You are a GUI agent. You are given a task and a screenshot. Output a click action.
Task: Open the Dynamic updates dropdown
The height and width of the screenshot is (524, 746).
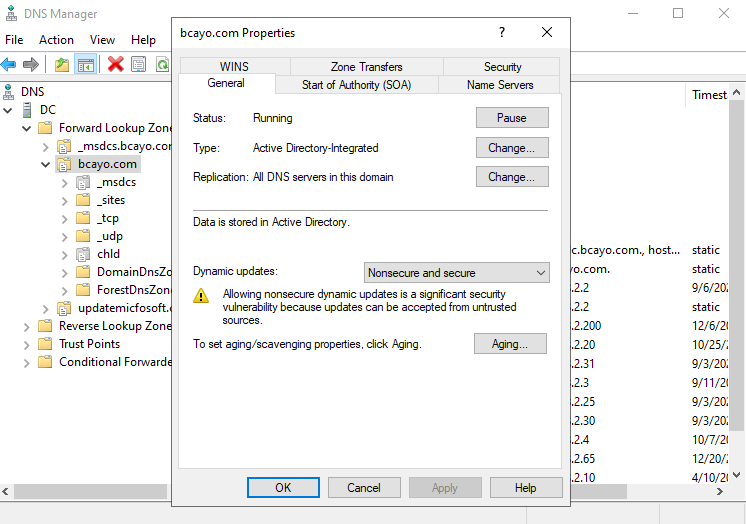pos(457,273)
